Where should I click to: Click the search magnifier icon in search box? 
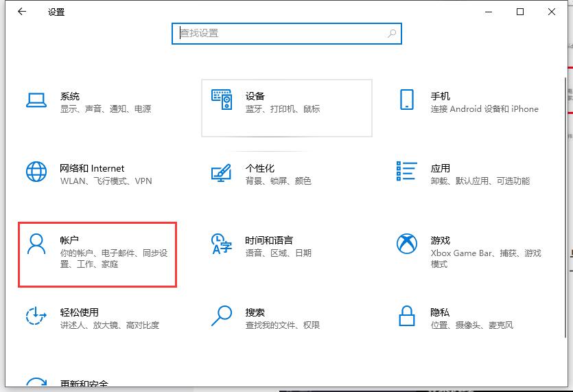(x=392, y=34)
